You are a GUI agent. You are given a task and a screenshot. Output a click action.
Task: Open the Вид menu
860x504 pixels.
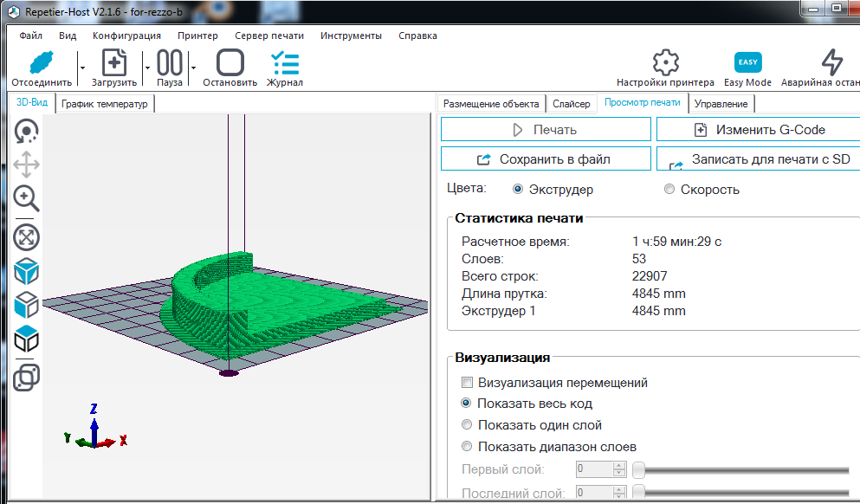pos(68,36)
